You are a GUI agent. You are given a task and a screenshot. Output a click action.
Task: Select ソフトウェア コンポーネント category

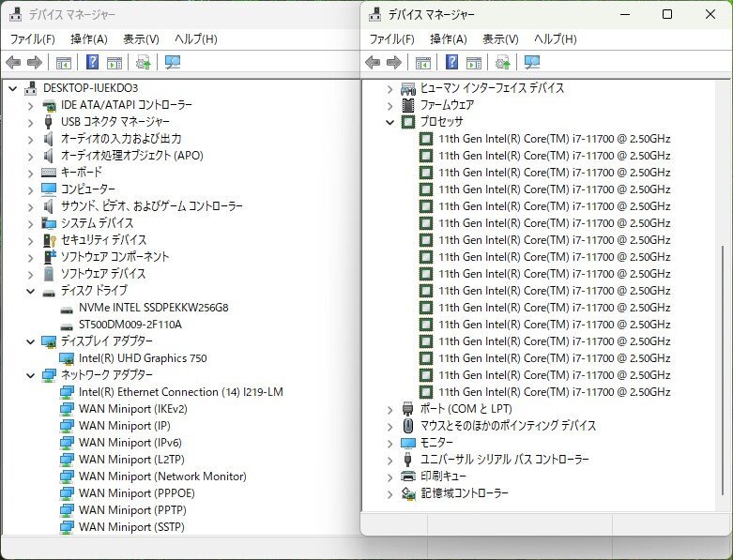(115, 257)
